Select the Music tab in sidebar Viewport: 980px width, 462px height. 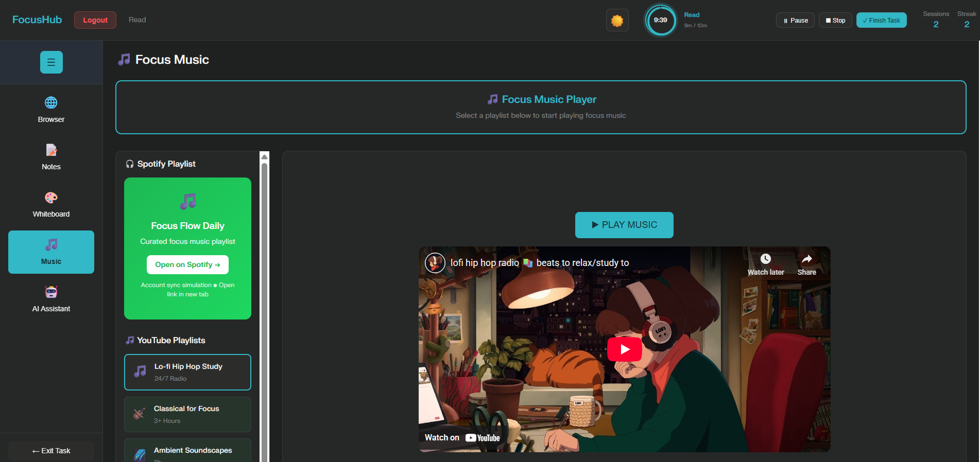click(x=51, y=252)
